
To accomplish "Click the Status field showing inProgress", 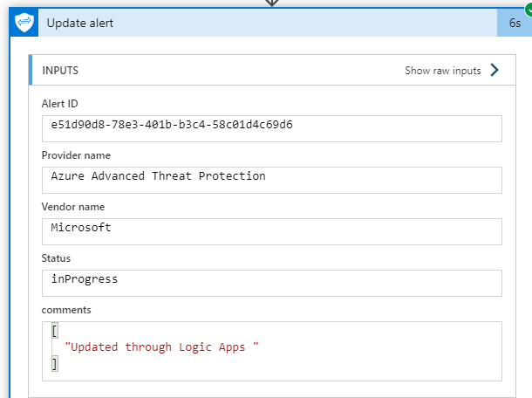I will [x=271, y=282].
